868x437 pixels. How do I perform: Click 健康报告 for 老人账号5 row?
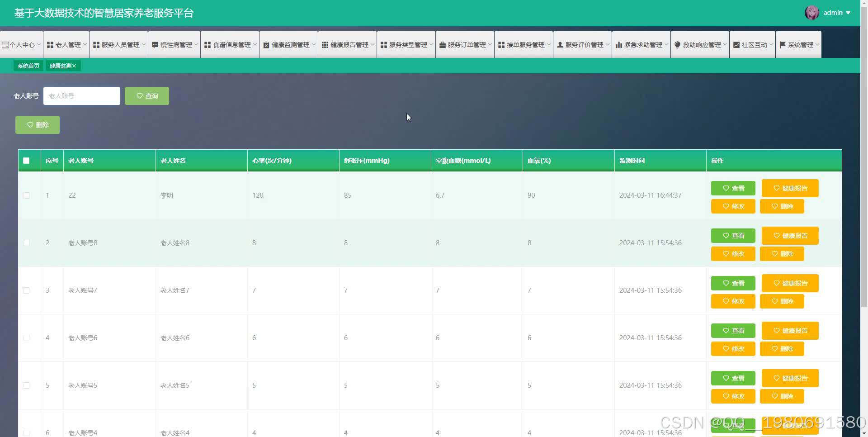(790, 378)
